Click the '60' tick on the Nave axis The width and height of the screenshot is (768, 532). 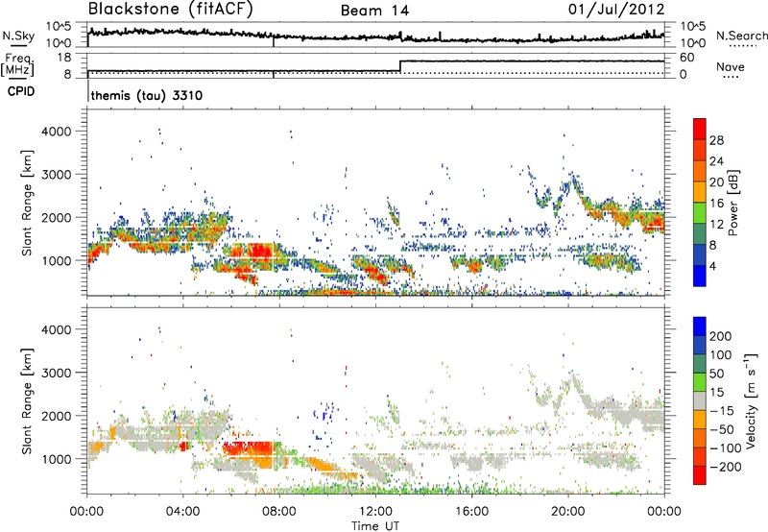687,58
